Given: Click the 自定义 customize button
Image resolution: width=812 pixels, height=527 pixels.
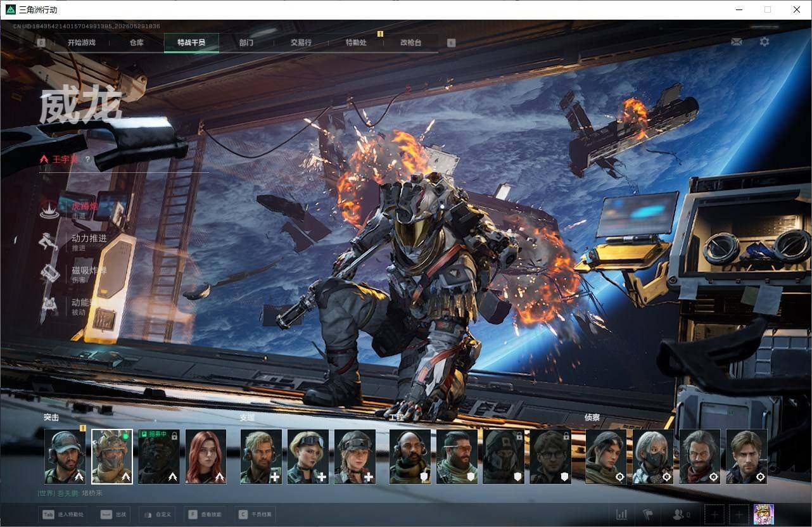Looking at the screenshot, I should (x=158, y=514).
